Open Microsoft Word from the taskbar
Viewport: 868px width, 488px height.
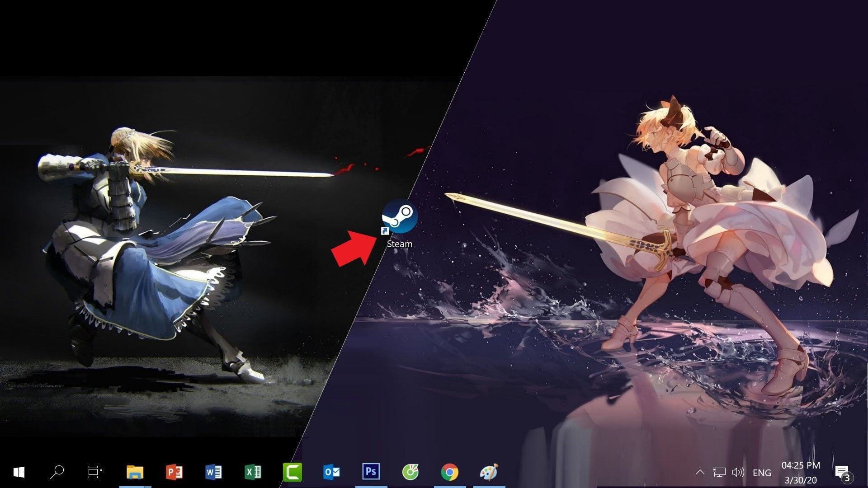point(212,473)
